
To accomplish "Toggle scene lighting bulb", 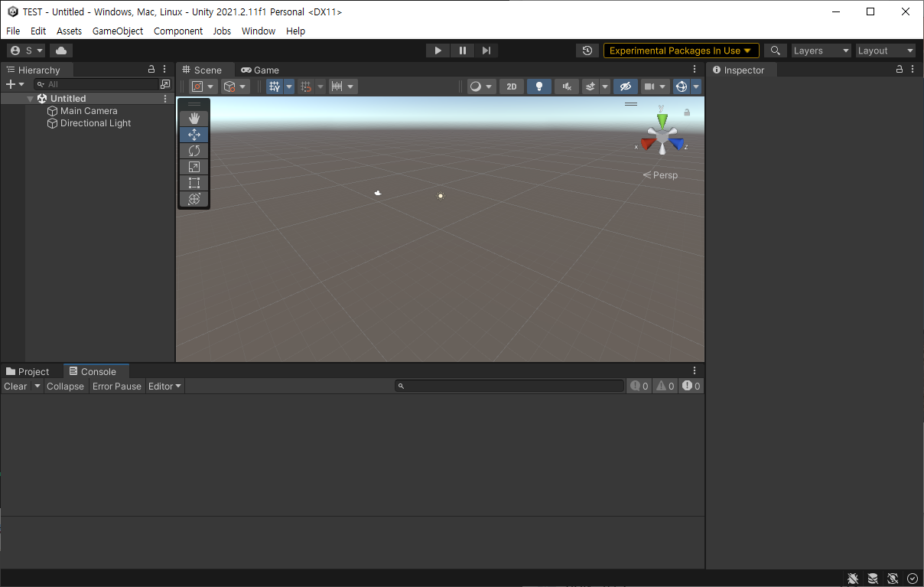I will click(x=539, y=86).
